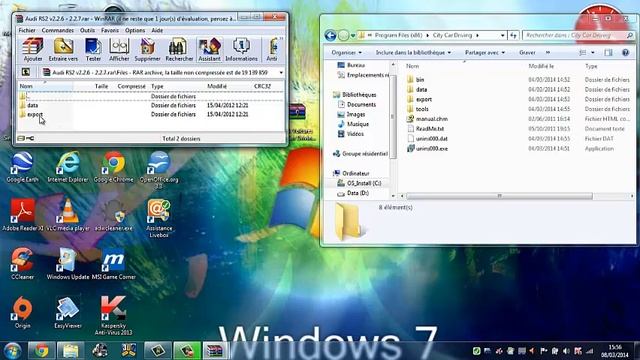Click the Explorer back arrow button
This screenshot has width=640, height=360.
tap(330, 36)
